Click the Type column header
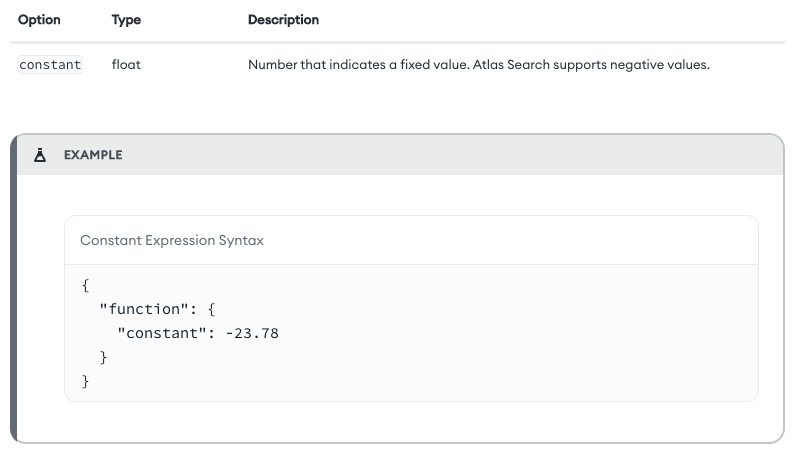 [126, 20]
